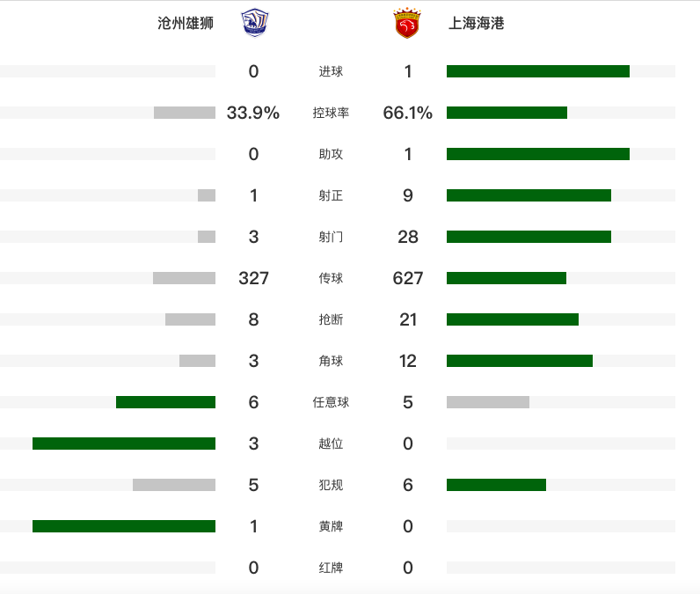This screenshot has height=594, width=700.
Task: Click the 上海海港 red team crest logo
Action: coord(407,24)
